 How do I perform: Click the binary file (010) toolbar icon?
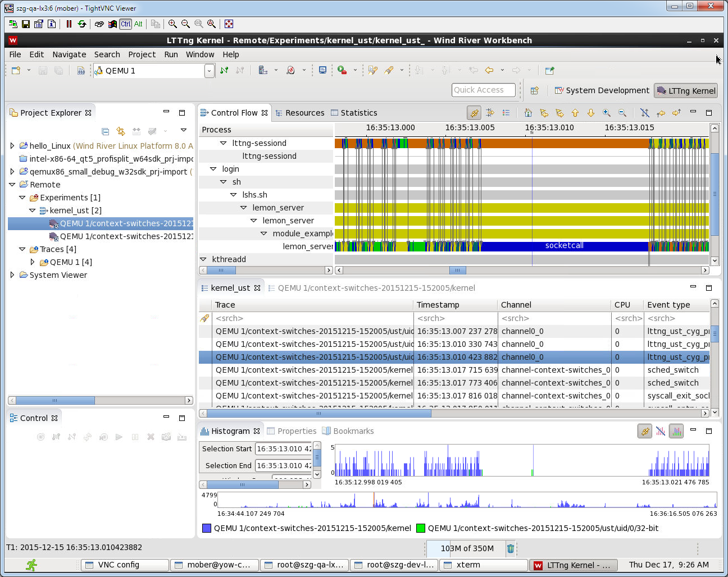click(81, 70)
